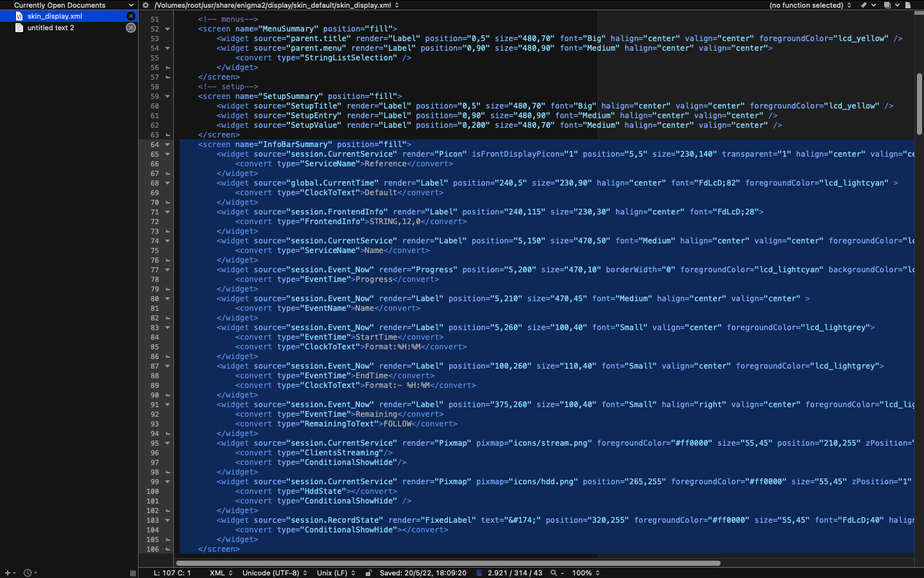
Task: Collapse the fold at line 64
Action: (x=167, y=144)
